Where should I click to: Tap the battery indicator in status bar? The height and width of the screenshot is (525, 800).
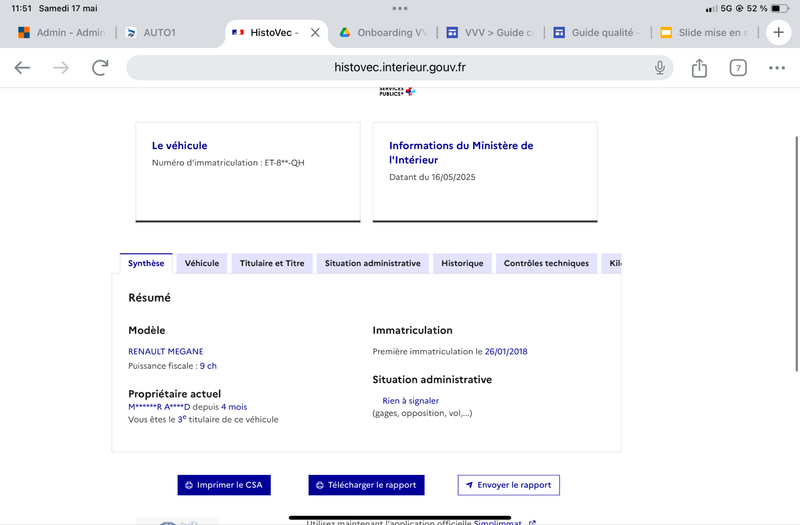click(x=779, y=8)
